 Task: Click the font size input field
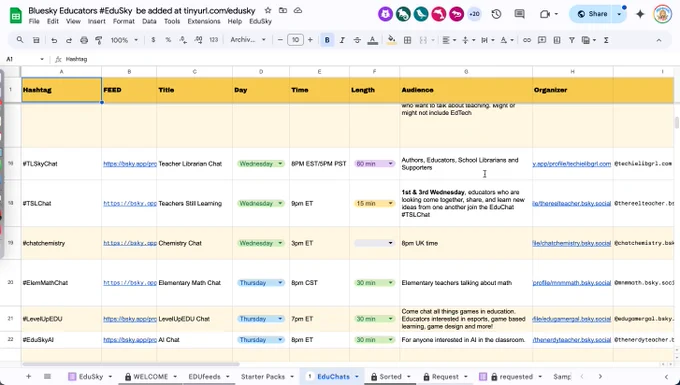(x=295, y=40)
